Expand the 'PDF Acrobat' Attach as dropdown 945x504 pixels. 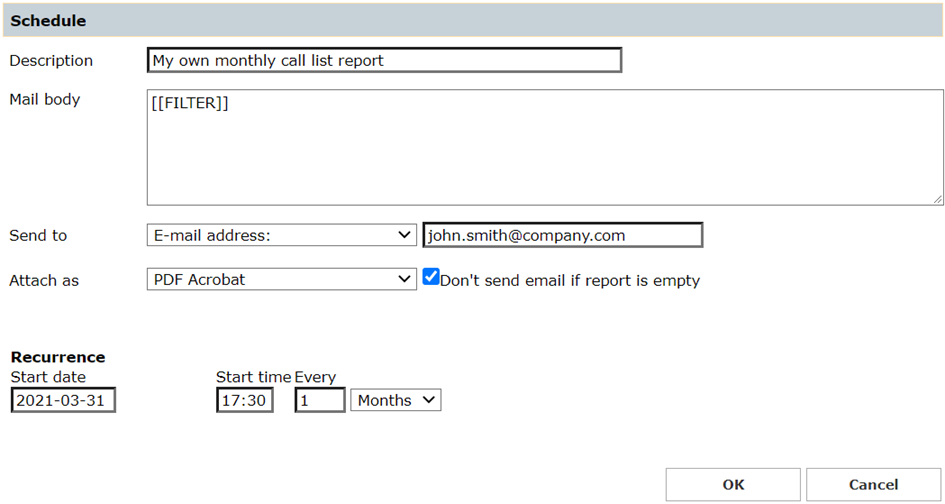pos(281,280)
